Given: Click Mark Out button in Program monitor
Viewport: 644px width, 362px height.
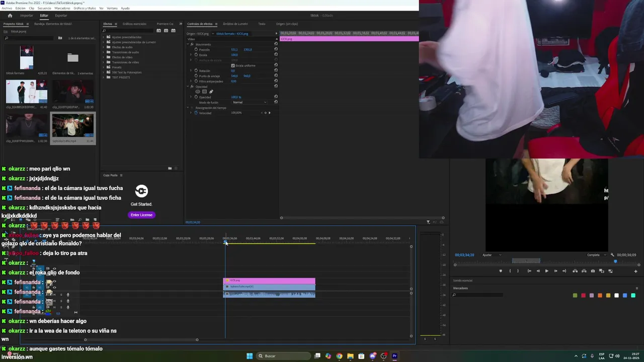Looking at the screenshot, I should pos(518,271).
